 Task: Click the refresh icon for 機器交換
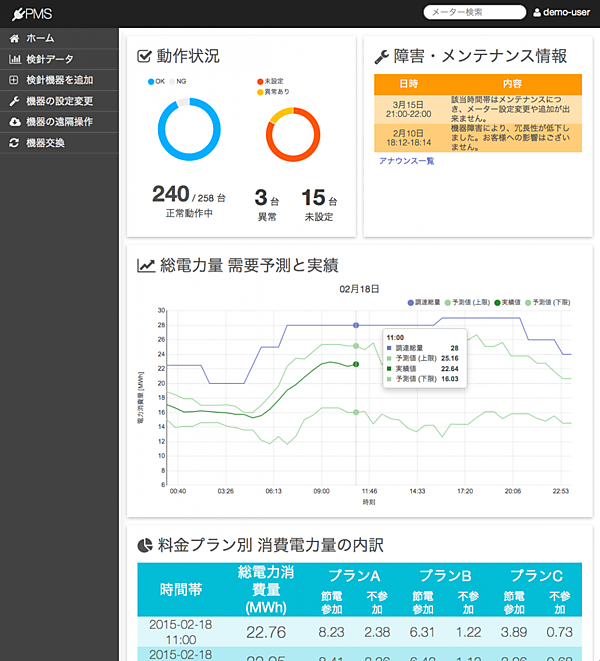14,143
